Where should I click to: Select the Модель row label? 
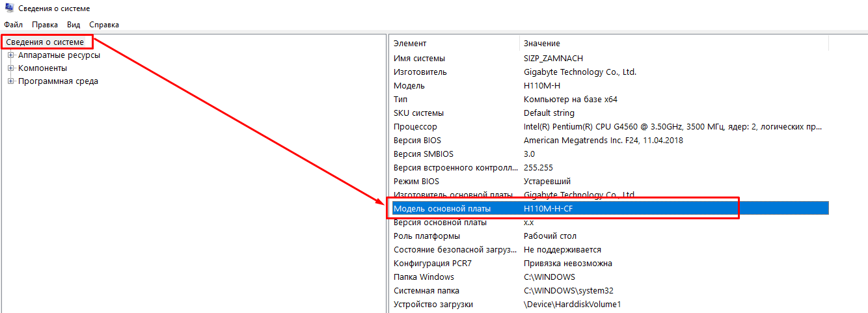pos(409,86)
